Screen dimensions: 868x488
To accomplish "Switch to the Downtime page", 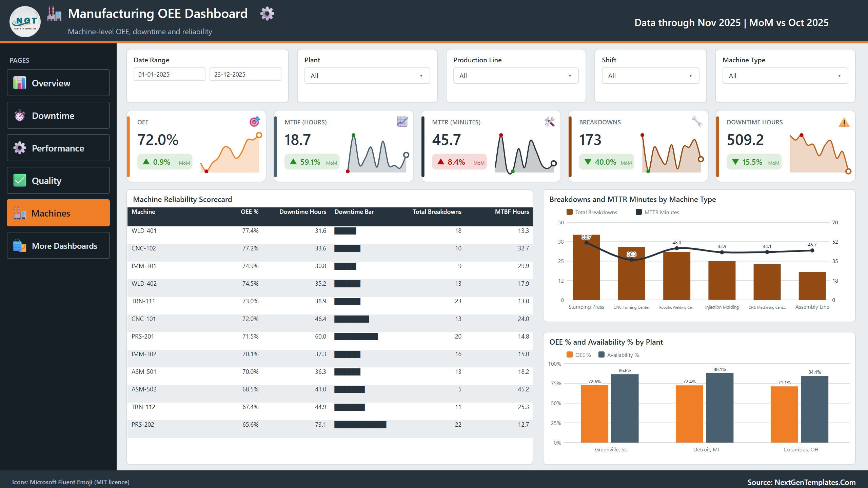I will pos(58,116).
